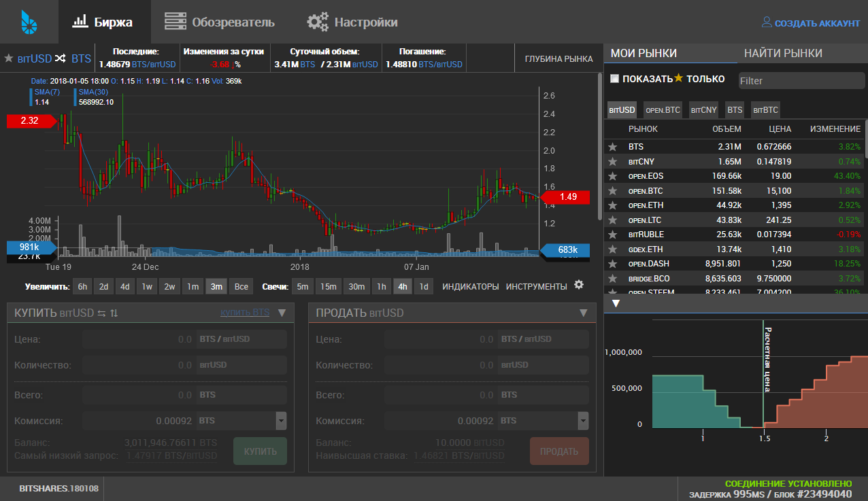Flip buy/sell vertically icon in buy header
This screenshot has width=868, height=501.
pyautogui.click(x=114, y=313)
